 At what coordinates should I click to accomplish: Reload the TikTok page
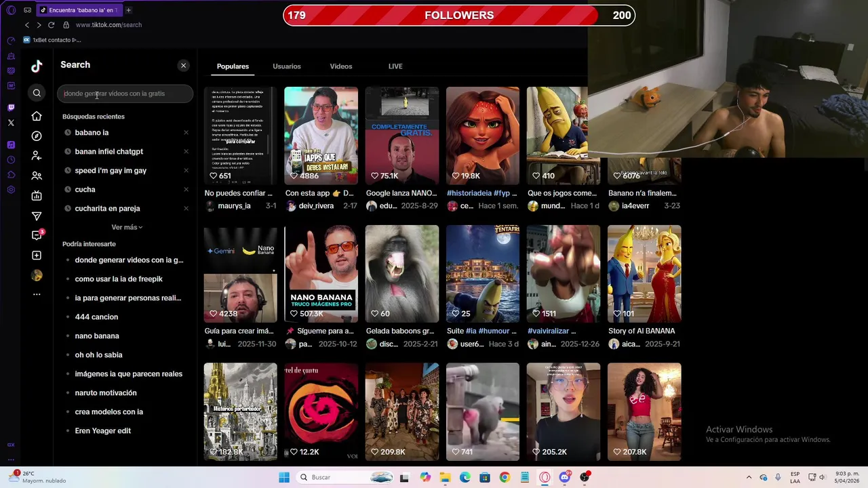51,25
